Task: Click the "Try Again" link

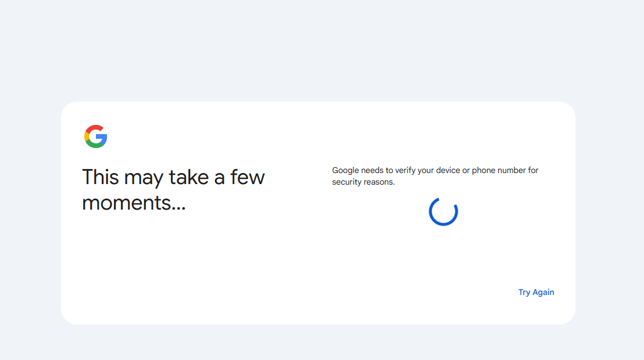Action: click(x=536, y=292)
